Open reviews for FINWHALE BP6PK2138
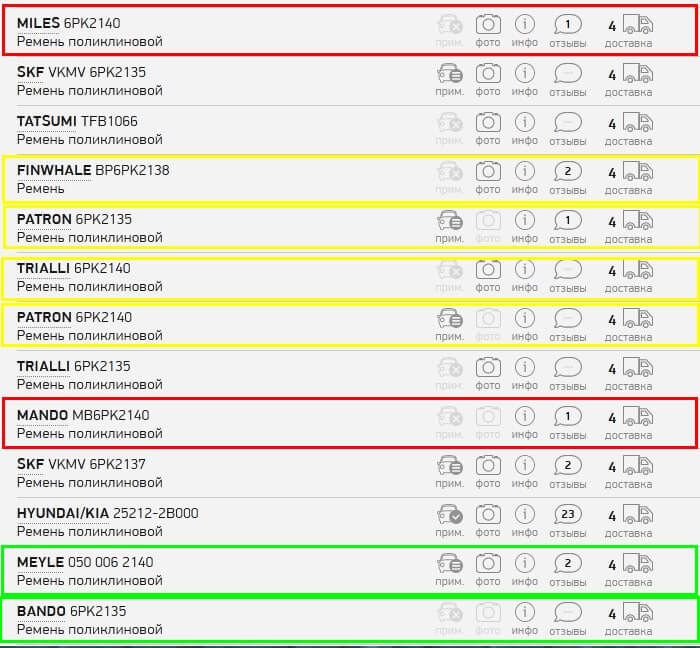Image resolution: width=700 pixels, height=648 pixels. (567, 176)
